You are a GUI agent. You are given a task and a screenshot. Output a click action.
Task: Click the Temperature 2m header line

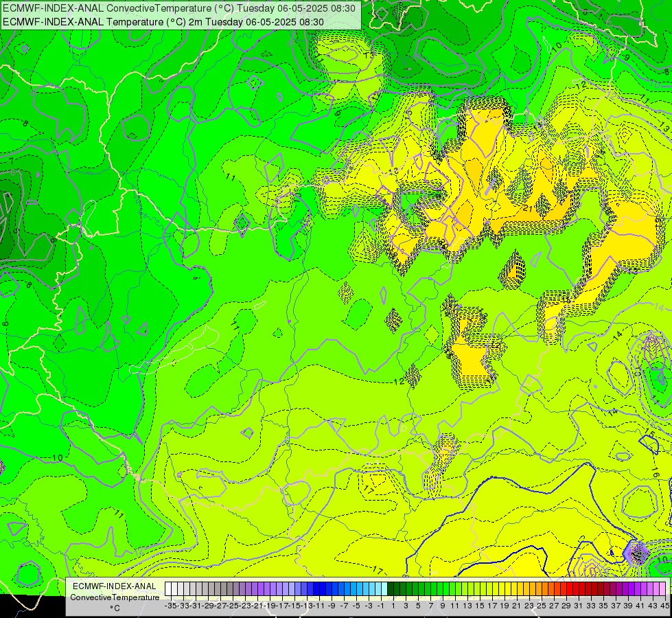pos(163,22)
